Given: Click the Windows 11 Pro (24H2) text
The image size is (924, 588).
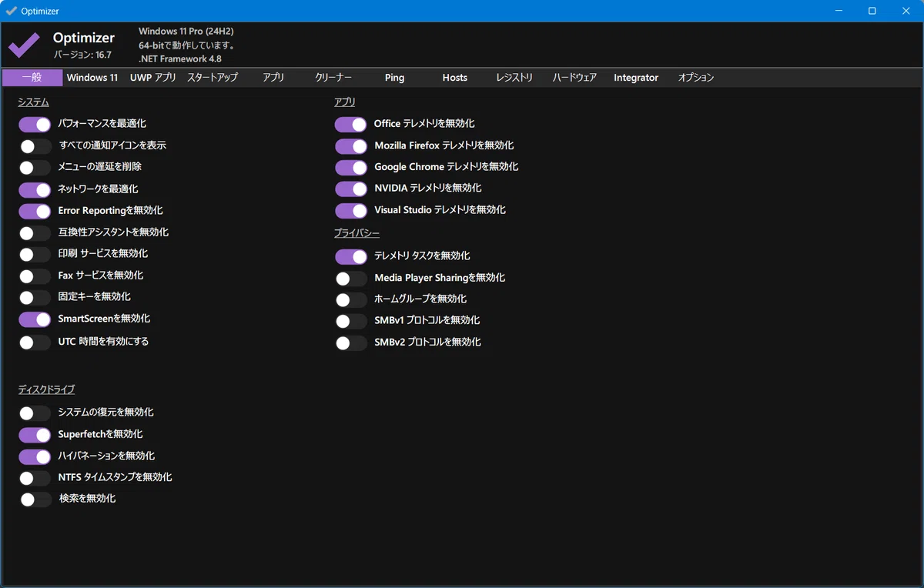Looking at the screenshot, I should (186, 32).
